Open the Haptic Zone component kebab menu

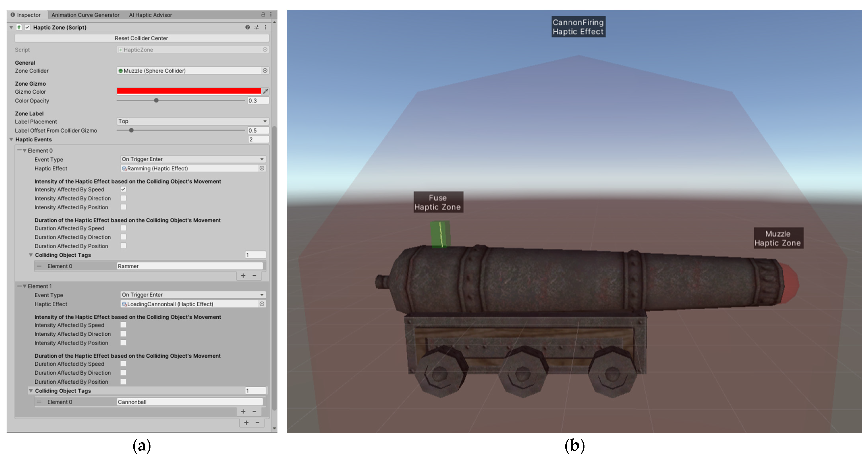(x=265, y=27)
